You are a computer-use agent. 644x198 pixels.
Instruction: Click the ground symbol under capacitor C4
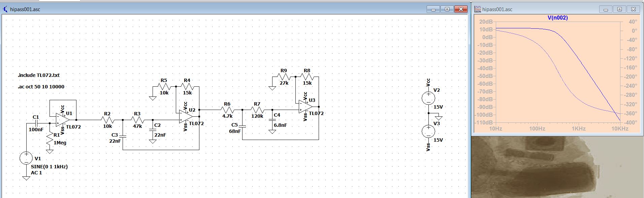click(272, 132)
